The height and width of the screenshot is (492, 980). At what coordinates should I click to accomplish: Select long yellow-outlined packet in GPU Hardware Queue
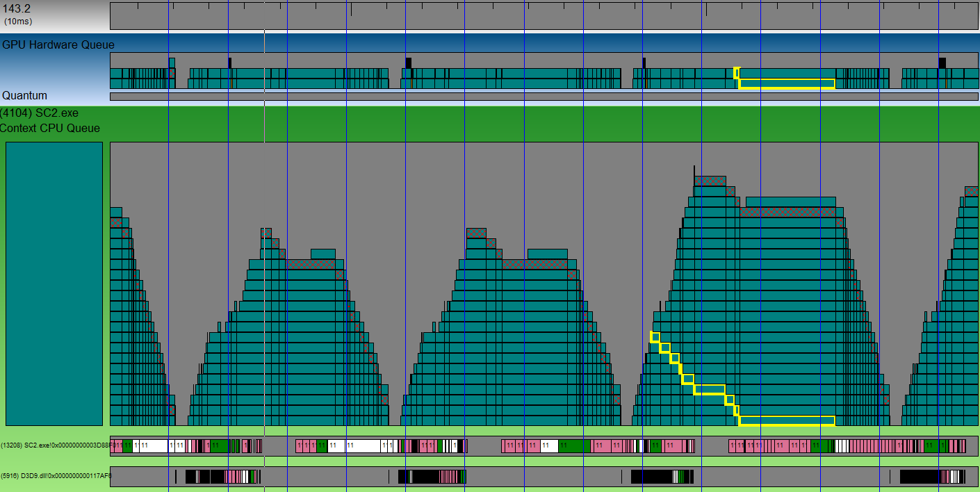click(787, 84)
